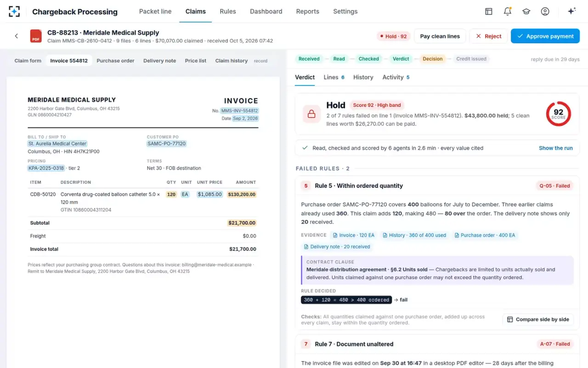Open the Activity 5 tab
This screenshot has width=588, height=368.
point(396,77)
